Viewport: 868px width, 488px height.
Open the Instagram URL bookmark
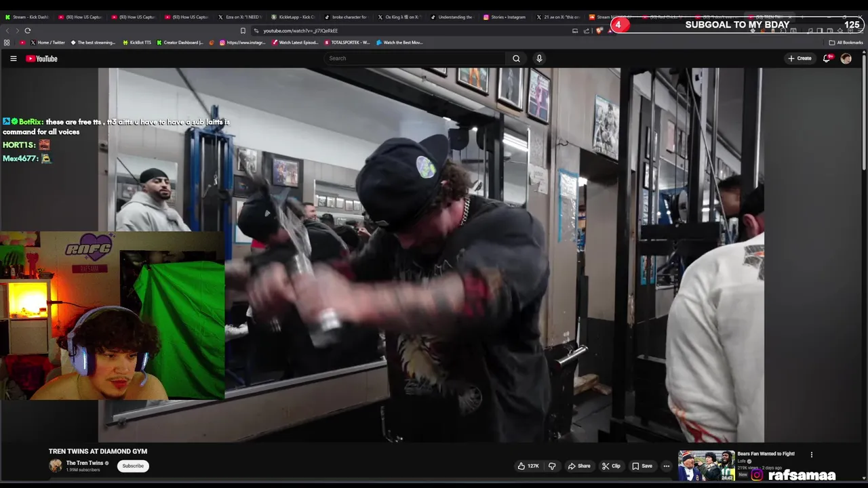(x=243, y=43)
